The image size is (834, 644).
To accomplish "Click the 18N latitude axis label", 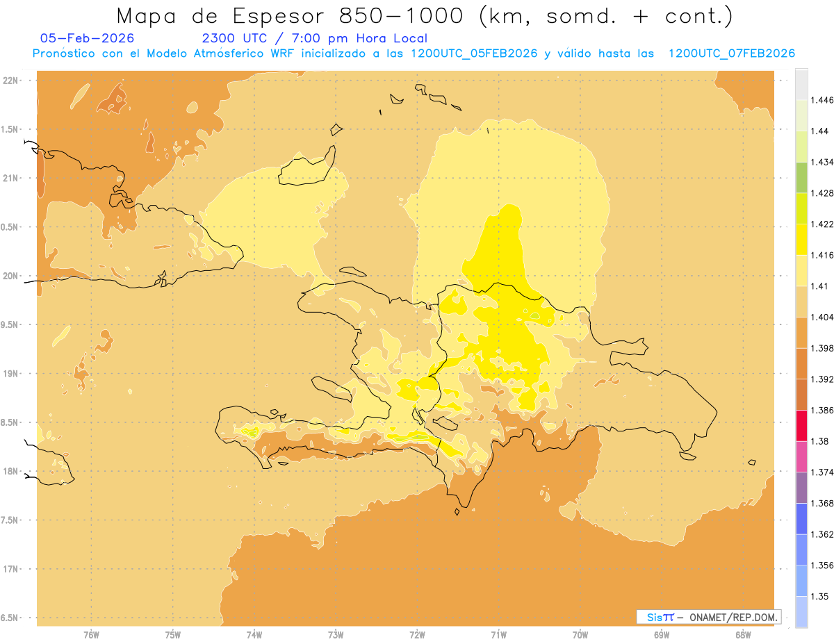I will 12,471.
